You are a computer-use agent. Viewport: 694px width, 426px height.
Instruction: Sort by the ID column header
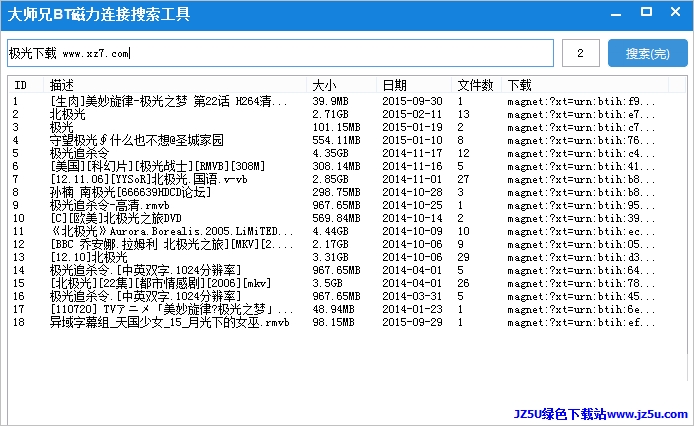(x=26, y=85)
